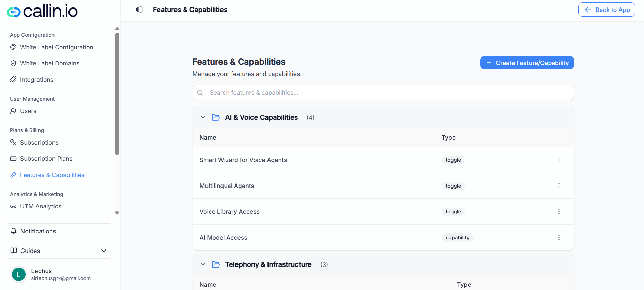Click Create Feature/Capability button
Screen dimensions: 644x290
pos(527,63)
